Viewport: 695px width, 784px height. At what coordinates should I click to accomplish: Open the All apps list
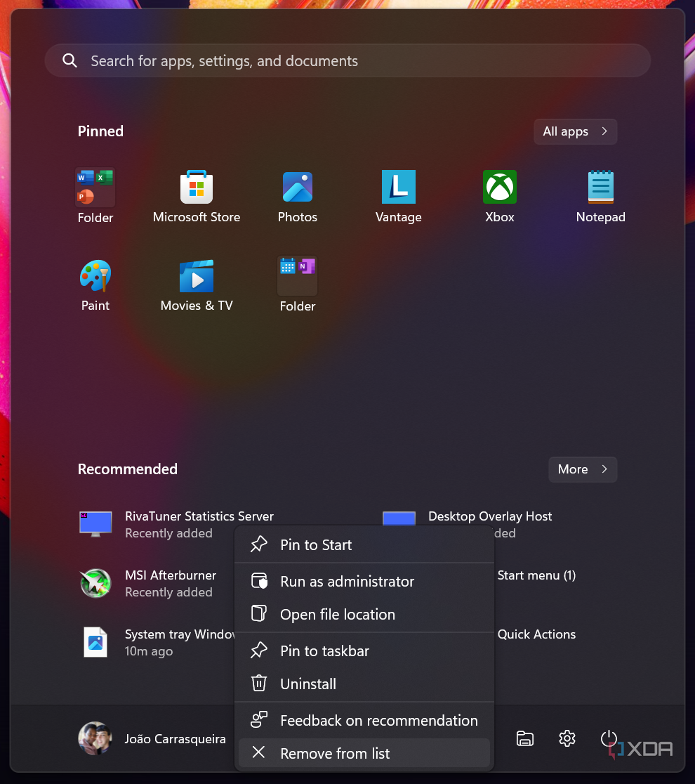click(575, 131)
